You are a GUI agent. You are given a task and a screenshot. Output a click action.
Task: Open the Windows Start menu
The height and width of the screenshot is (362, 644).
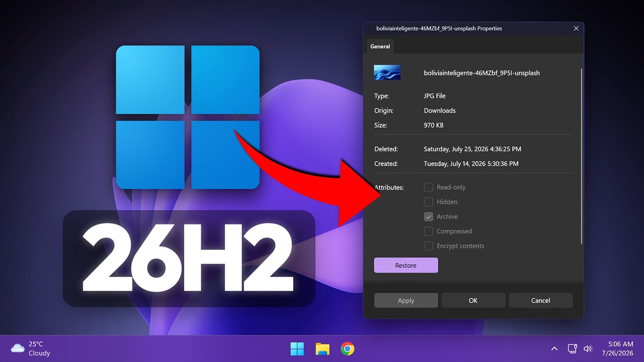pyautogui.click(x=297, y=348)
